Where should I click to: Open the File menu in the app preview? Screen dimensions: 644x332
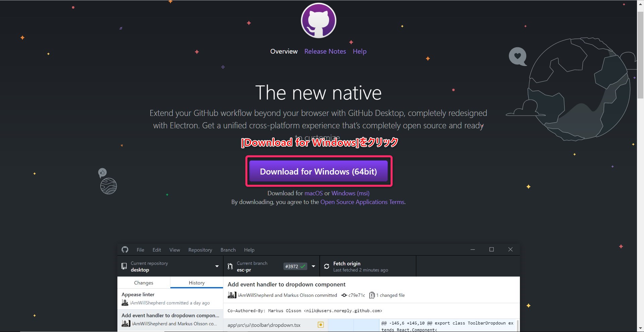140,250
